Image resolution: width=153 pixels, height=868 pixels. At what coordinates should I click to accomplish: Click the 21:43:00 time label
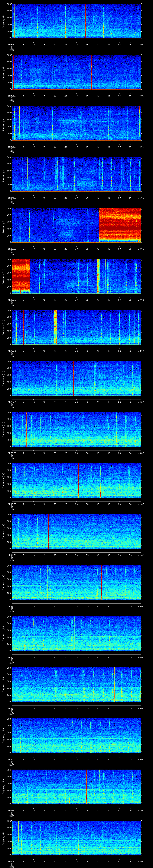click(x=12, y=657)
